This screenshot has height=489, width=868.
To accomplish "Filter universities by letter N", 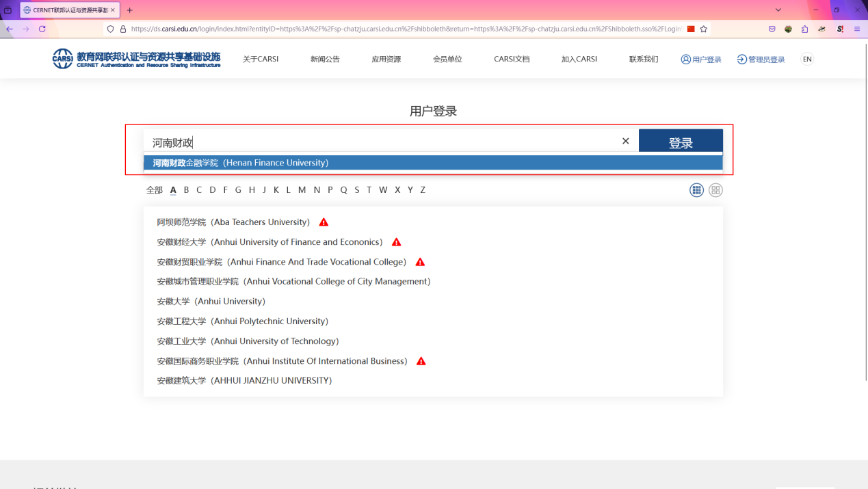I will pos(317,190).
